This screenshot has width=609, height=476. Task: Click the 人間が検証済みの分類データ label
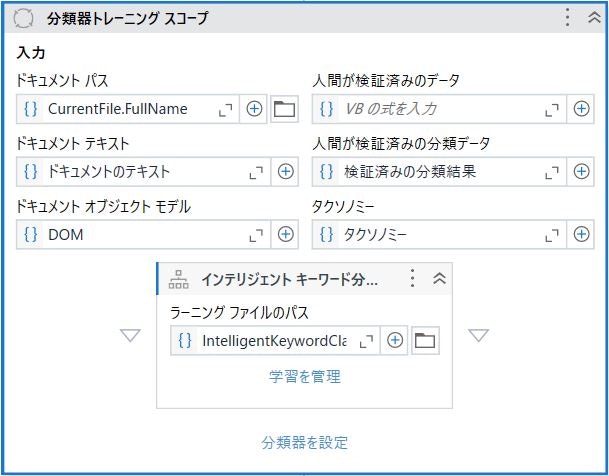[x=401, y=144]
